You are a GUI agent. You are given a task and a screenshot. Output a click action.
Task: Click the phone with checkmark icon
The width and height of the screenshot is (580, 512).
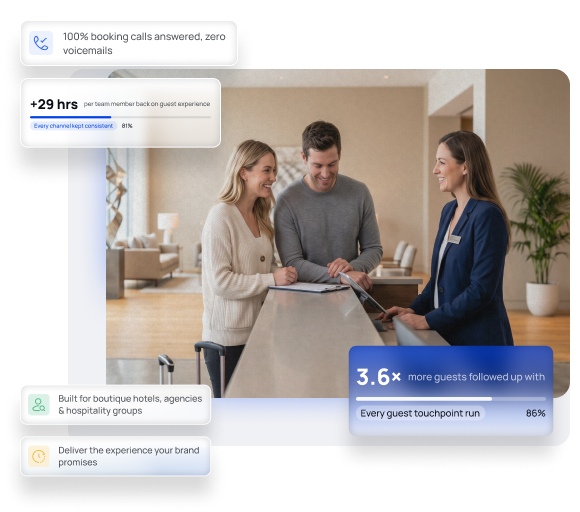coord(41,43)
